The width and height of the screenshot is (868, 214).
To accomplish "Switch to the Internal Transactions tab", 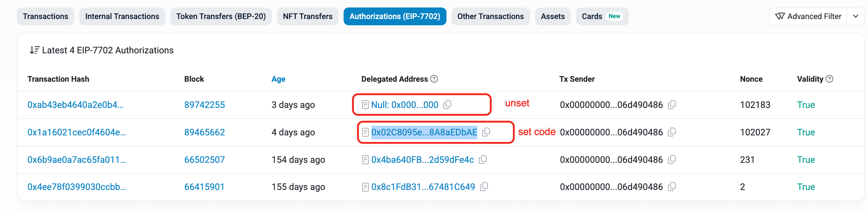I will (x=122, y=16).
